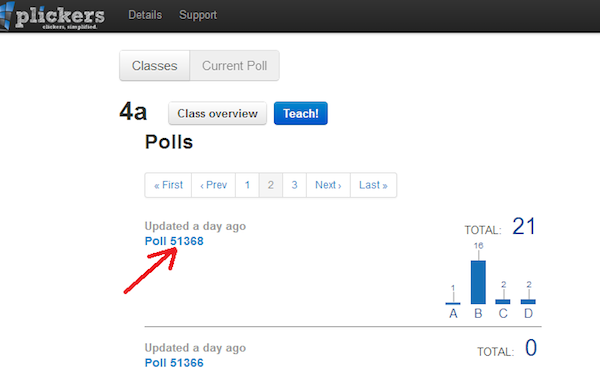Start teaching with the Teach! button

[301, 113]
